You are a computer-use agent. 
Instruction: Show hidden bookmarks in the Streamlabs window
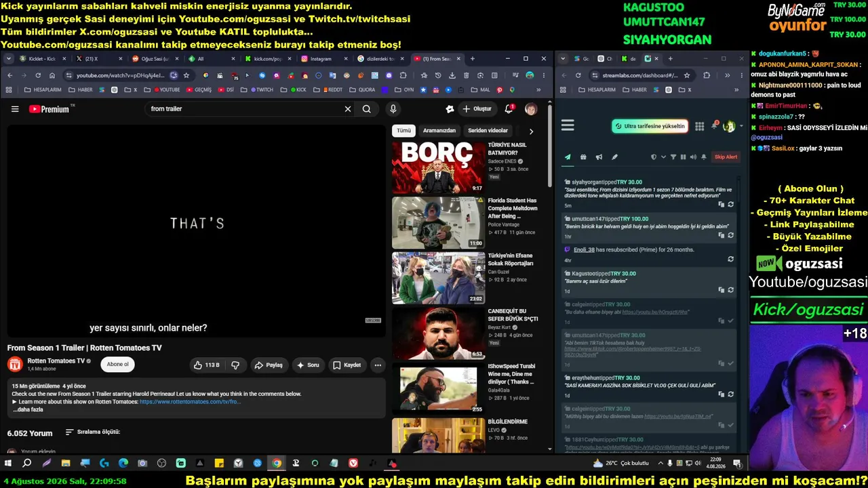[x=736, y=89]
